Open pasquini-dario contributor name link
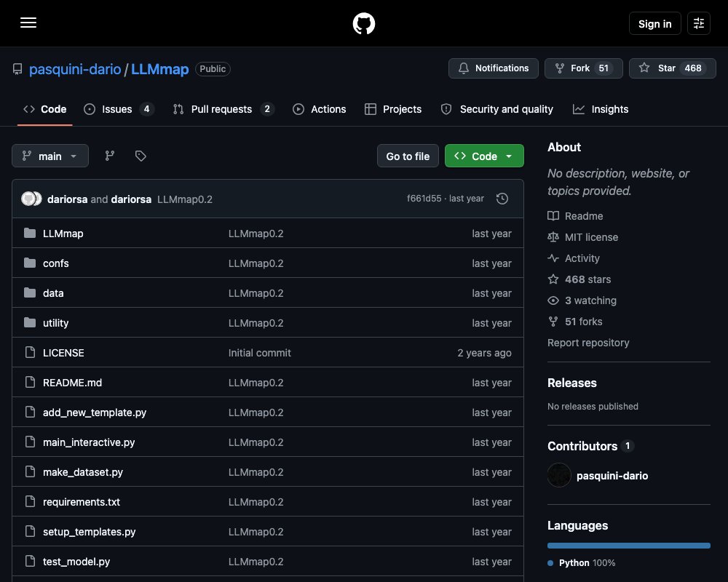 click(612, 476)
